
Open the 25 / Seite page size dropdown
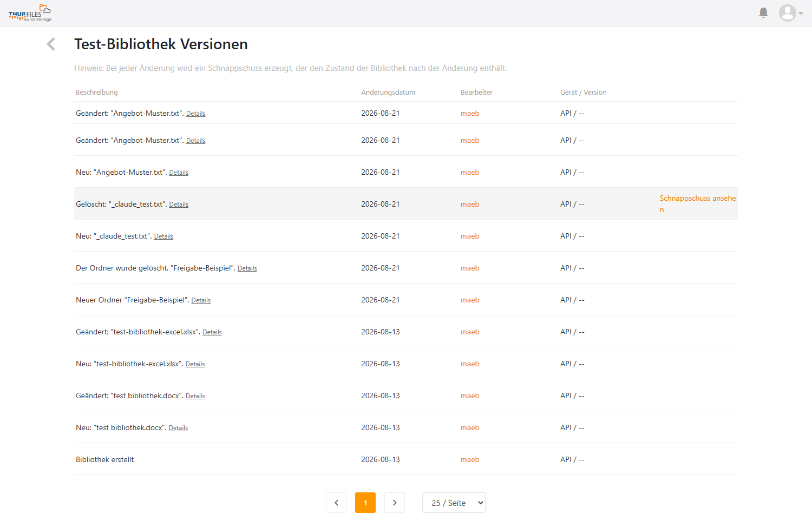click(454, 503)
